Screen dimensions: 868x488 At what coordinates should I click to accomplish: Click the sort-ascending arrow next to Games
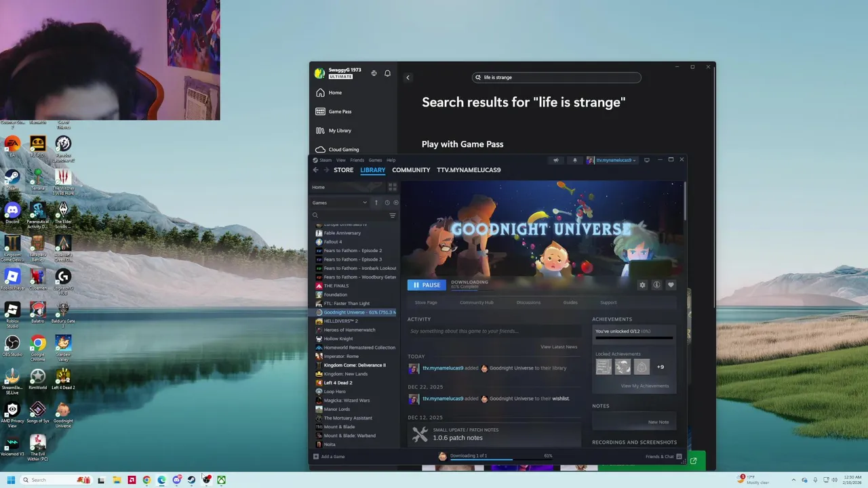click(x=376, y=203)
